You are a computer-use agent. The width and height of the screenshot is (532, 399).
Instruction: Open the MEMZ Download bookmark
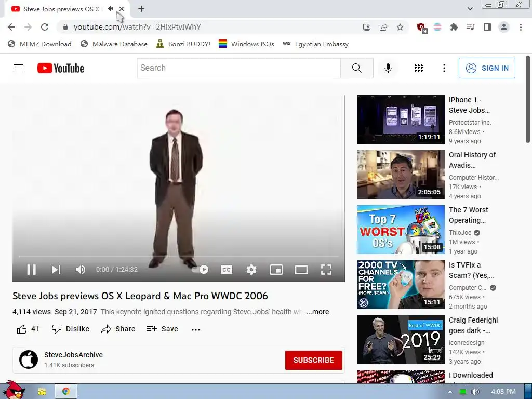click(x=39, y=44)
